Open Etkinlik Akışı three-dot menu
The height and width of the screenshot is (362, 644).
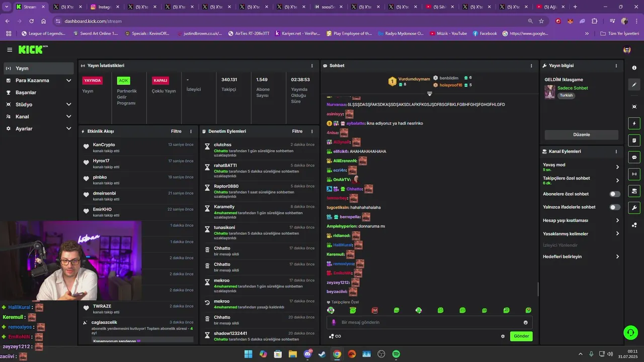click(x=191, y=131)
